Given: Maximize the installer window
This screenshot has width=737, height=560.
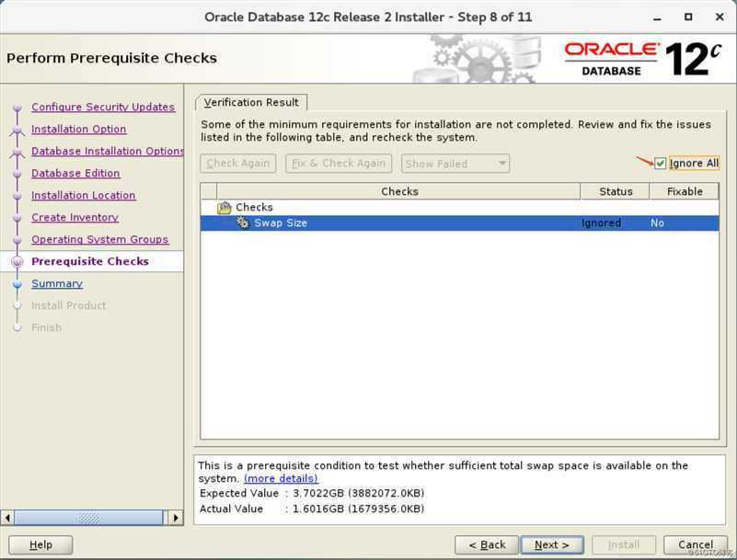Looking at the screenshot, I should (x=688, y=17).
